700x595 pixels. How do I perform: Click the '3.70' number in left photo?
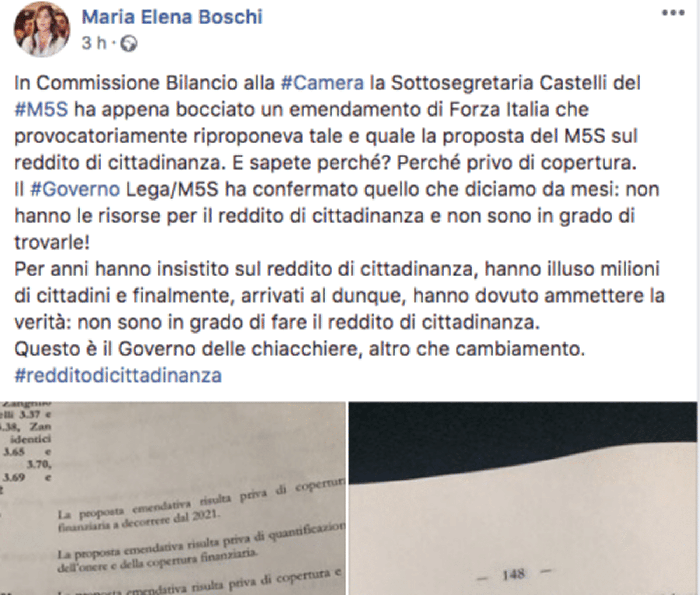pos(38,464)
